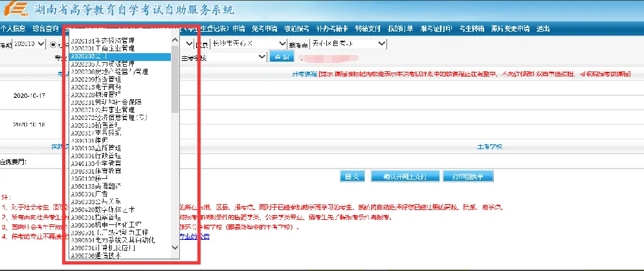Click 退出 to log out

click(543, 29)
